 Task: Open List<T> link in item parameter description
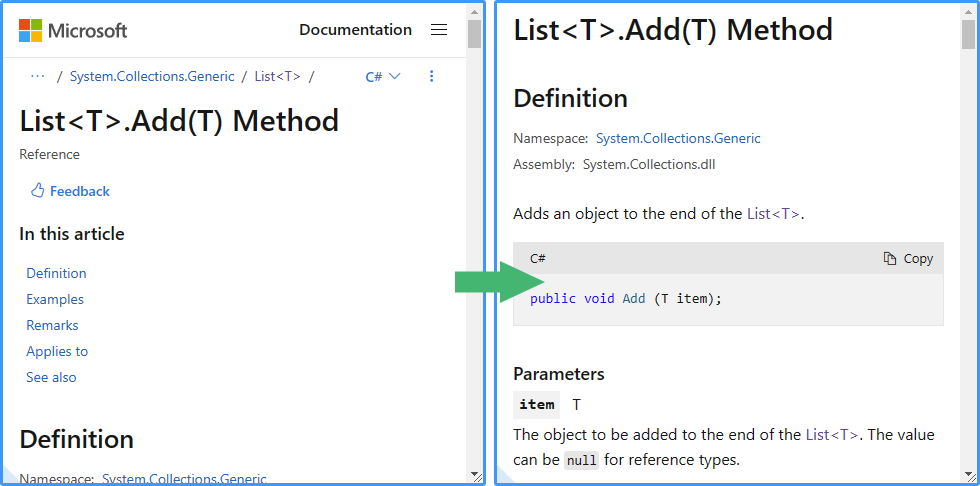832,434
